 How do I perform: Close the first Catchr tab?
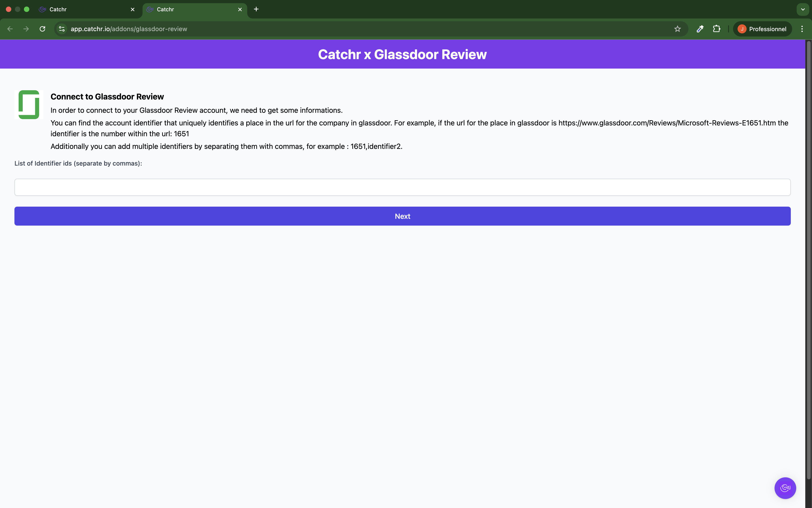[132, 9]
